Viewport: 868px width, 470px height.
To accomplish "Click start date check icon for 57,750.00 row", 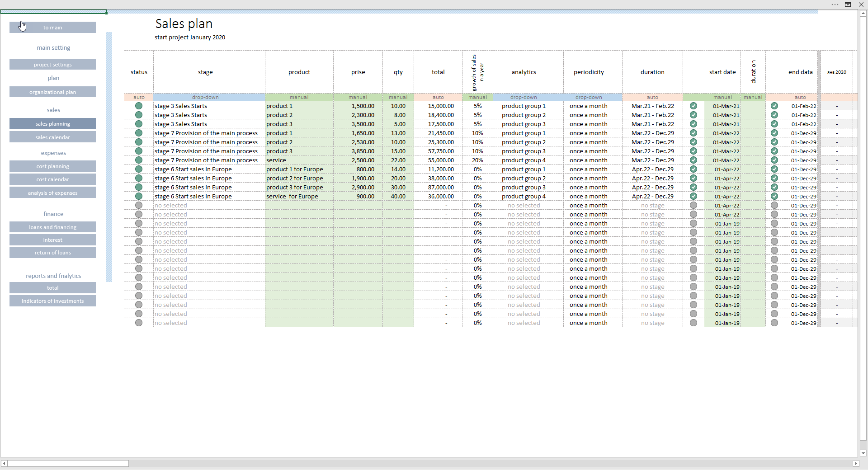I will coord(693,151).
